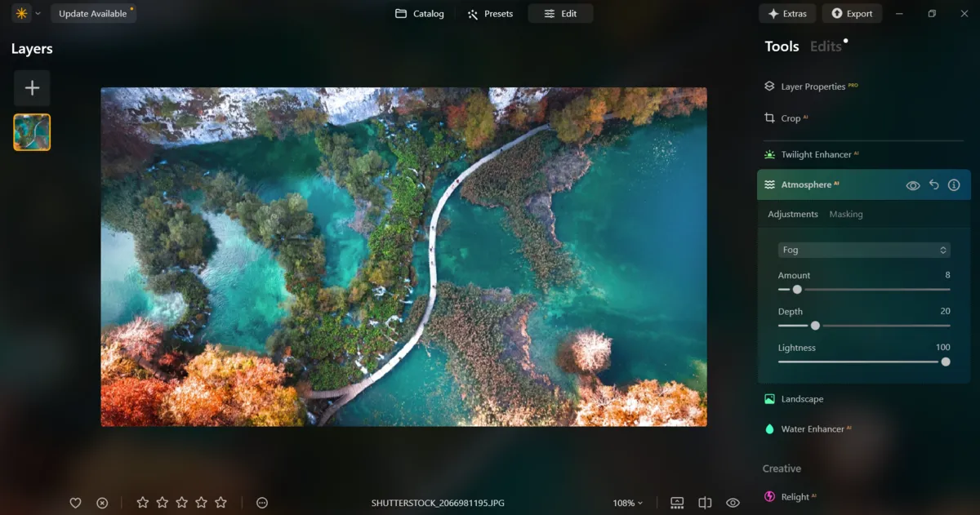Switch to the Presets view

tap(489, 13)
